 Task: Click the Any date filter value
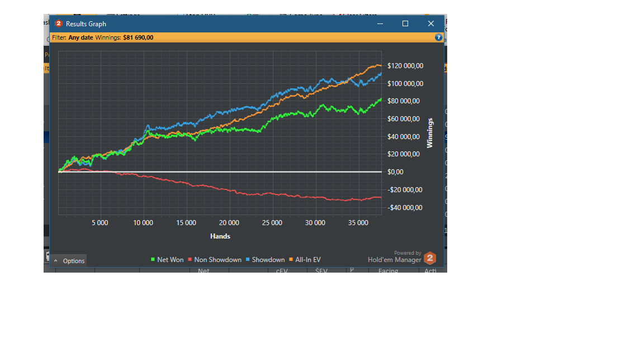[x=80, y=37]
